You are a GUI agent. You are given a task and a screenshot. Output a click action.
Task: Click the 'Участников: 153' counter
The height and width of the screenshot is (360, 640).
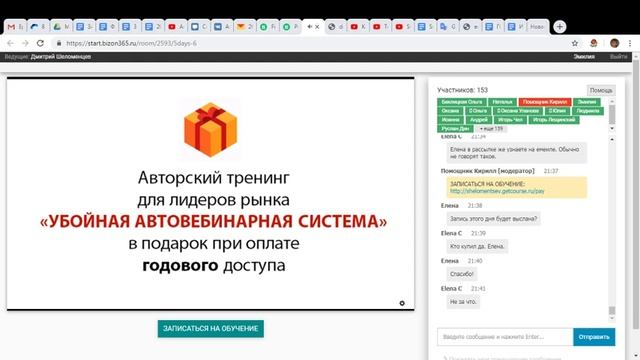[462, 90]
